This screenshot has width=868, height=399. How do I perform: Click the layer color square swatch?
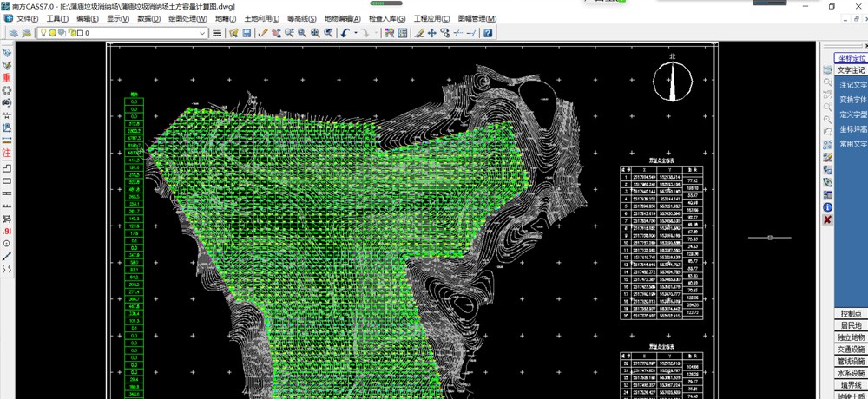point(80,33)
